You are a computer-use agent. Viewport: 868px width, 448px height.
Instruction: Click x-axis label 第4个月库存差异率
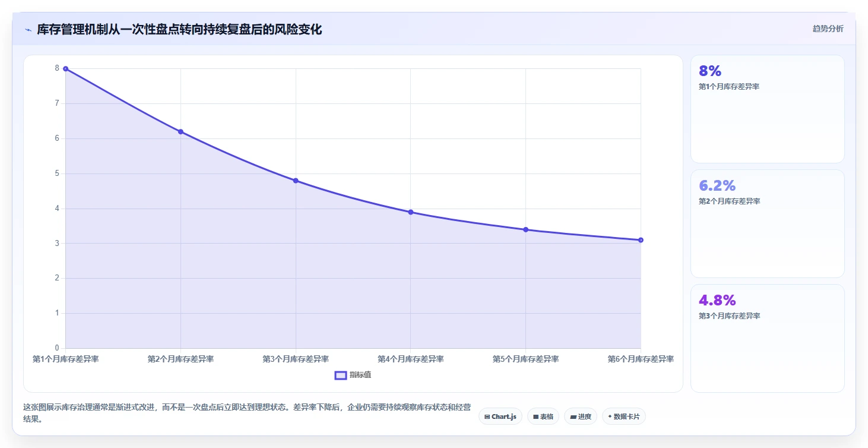410,359
